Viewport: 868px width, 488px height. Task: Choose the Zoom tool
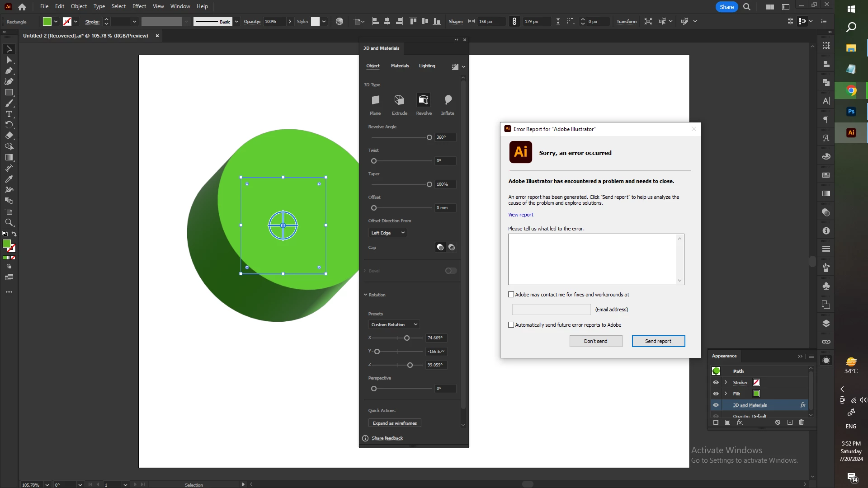[9, 222]
